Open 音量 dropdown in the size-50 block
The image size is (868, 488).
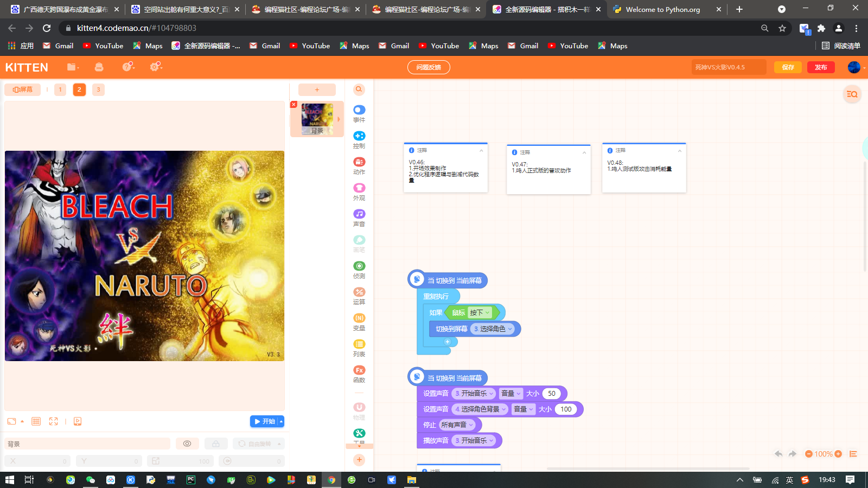point(511,394)
